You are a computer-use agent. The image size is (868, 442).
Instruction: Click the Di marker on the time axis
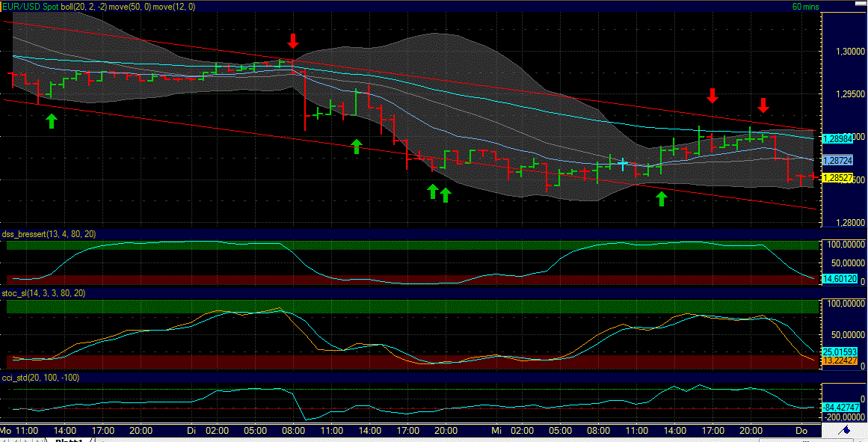point(191,431)
